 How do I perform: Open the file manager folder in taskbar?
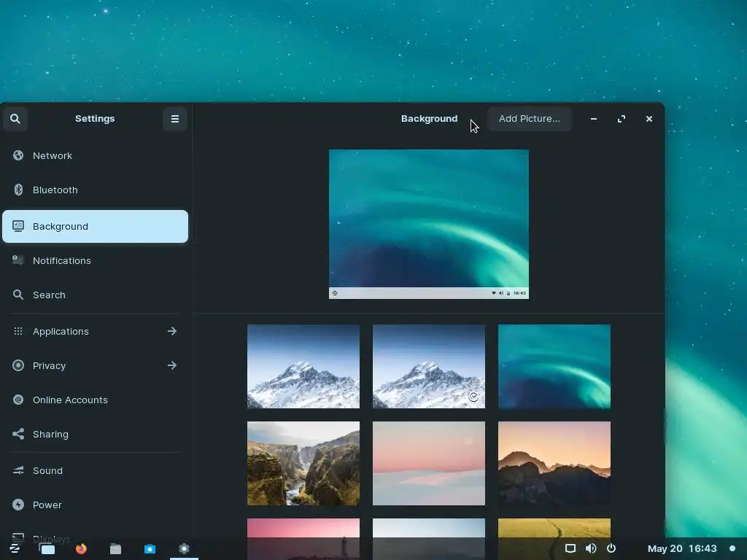tap(116, 548)
